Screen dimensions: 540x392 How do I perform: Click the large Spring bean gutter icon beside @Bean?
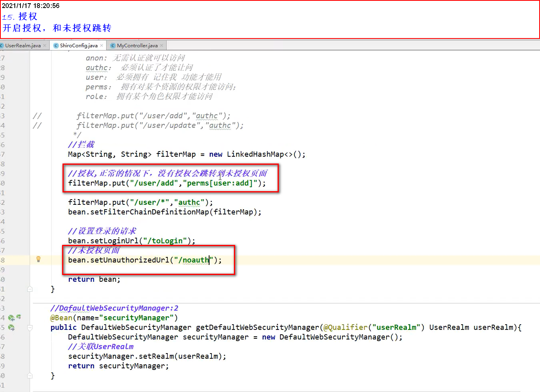11,318
